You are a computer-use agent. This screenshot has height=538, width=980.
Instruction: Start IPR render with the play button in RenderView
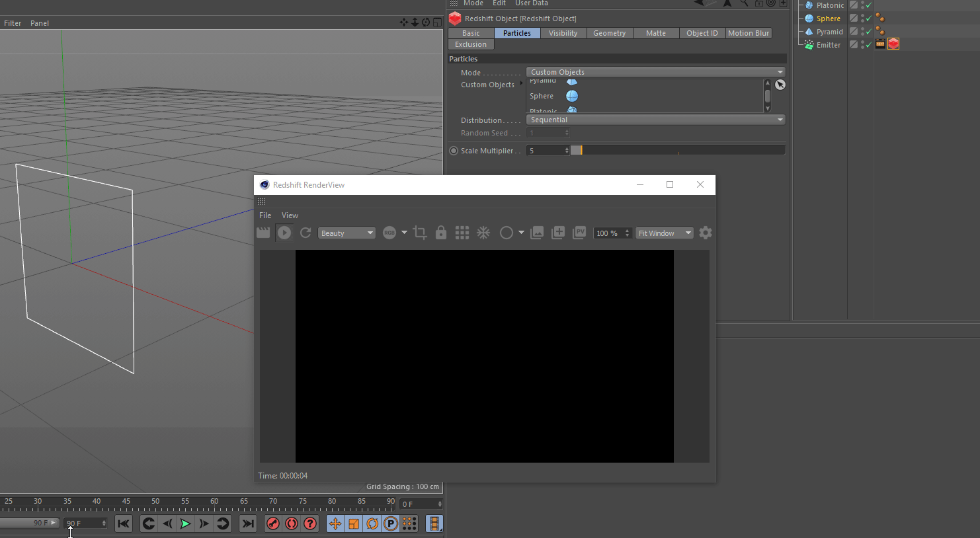284,233
